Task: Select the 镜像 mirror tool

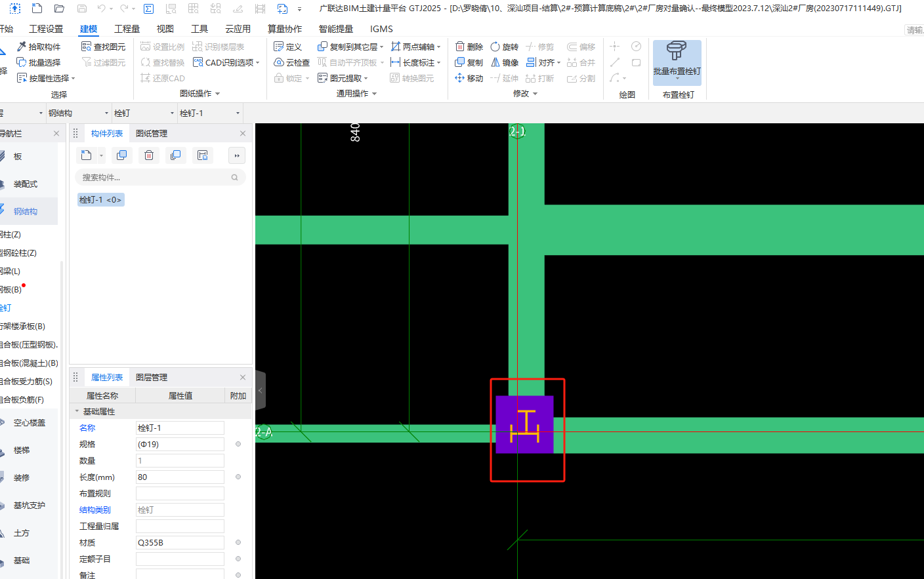Action: pos(504,62)
